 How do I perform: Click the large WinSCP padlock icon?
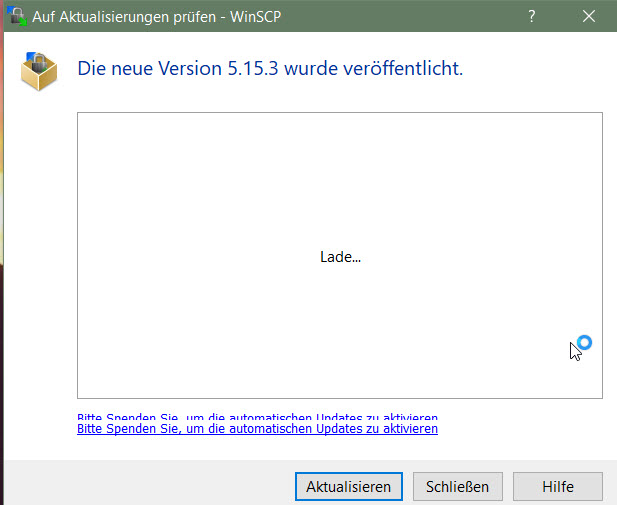40,70
